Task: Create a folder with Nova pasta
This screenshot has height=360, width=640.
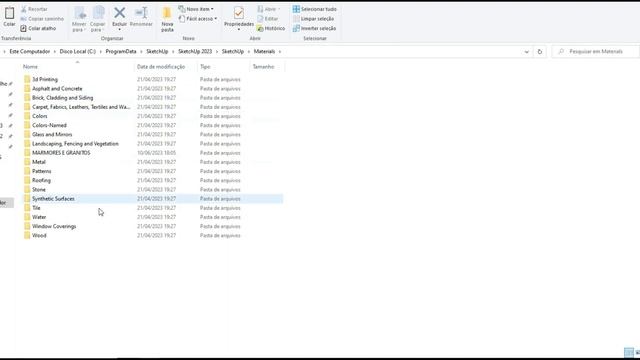Action: 167,19
